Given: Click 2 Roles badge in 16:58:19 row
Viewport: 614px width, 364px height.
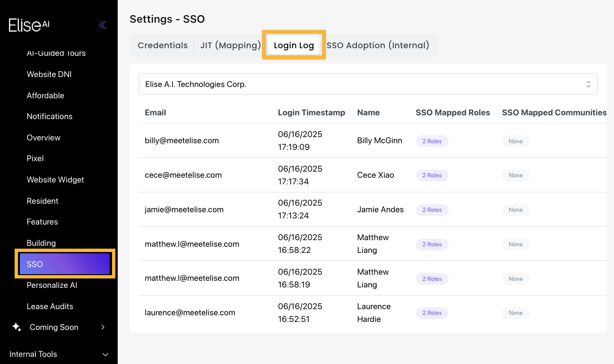Looking at the screenshot, I should point(432,279).
